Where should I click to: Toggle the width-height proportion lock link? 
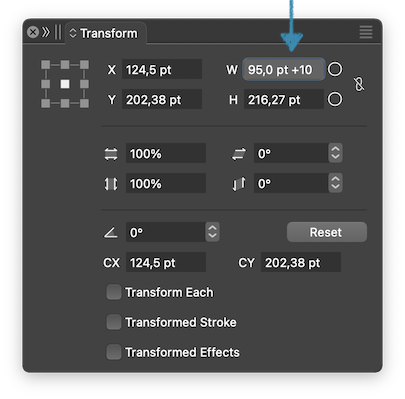pos(359,84)
